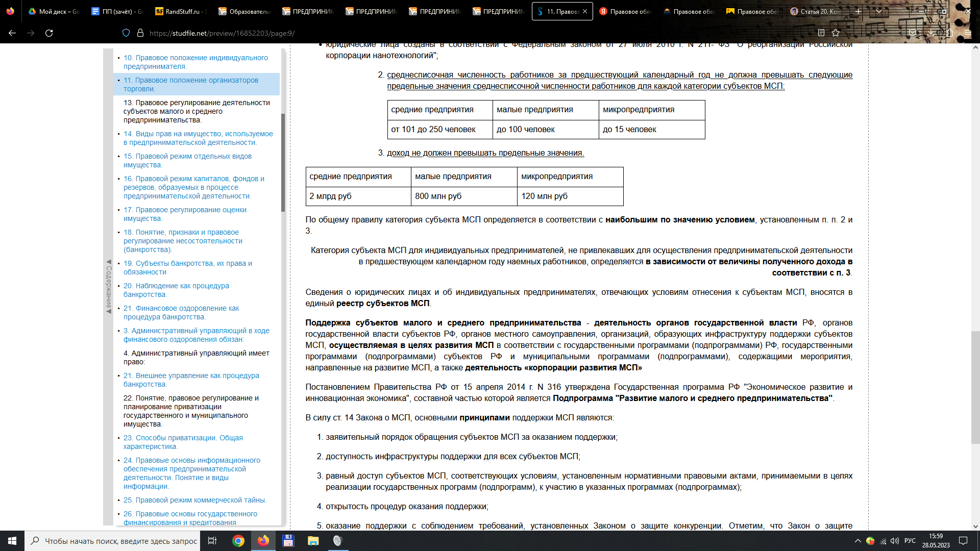Switch 'РУС' keyboard language indicator

(910, 541)
